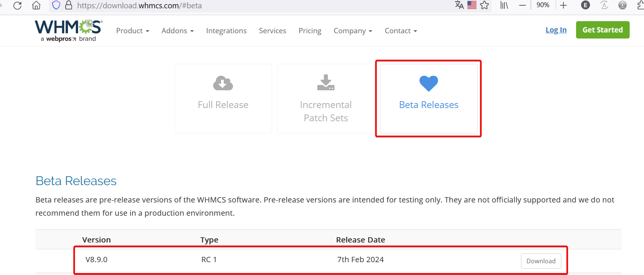Bookmark this page with the star

484,5
